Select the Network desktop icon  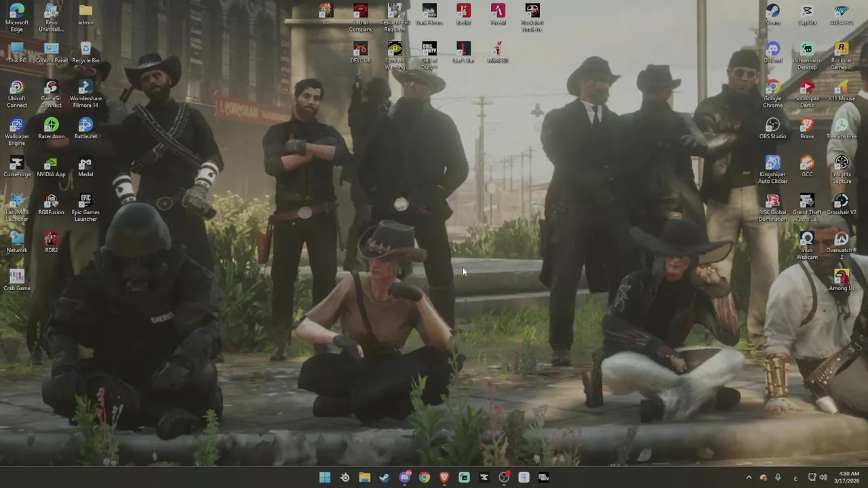17,243
